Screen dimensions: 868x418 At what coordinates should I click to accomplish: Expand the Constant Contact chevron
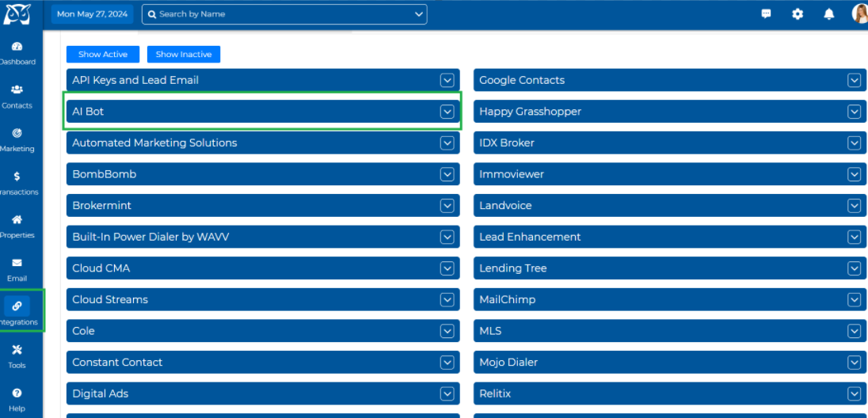[447, 362]
